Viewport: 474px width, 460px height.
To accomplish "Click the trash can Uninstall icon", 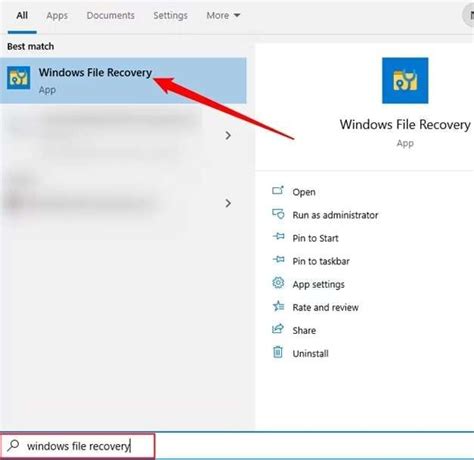I will (x=278, y=352).
